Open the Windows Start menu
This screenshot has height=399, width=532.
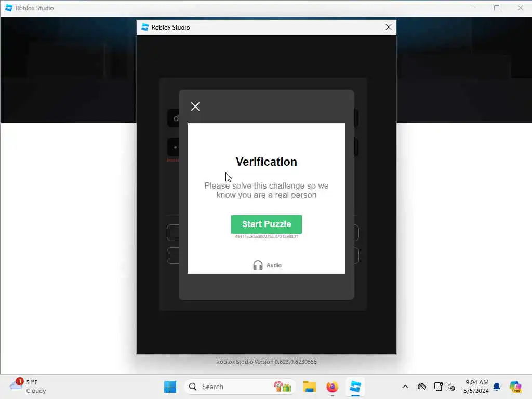click(x=170, y=387)
